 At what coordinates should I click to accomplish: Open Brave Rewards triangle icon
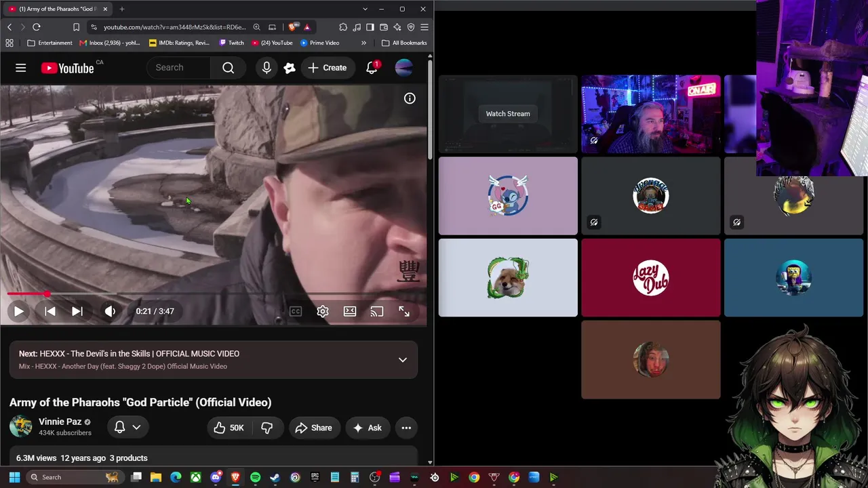307,27
